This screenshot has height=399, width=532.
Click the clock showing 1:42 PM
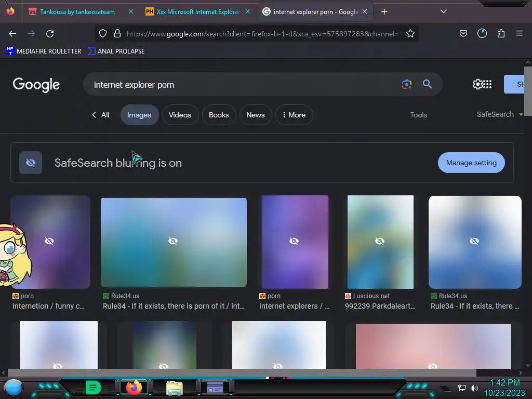(504, 383)
